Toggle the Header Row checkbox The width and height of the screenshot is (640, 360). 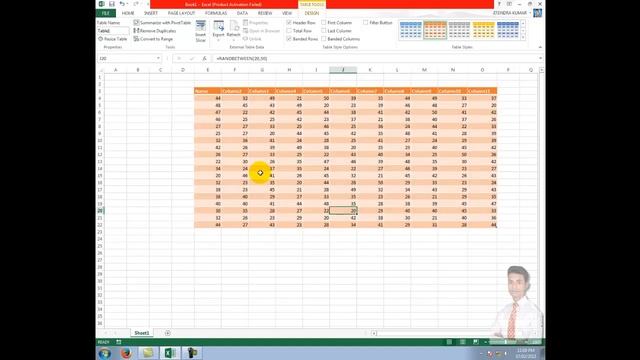tap(289, 23)
